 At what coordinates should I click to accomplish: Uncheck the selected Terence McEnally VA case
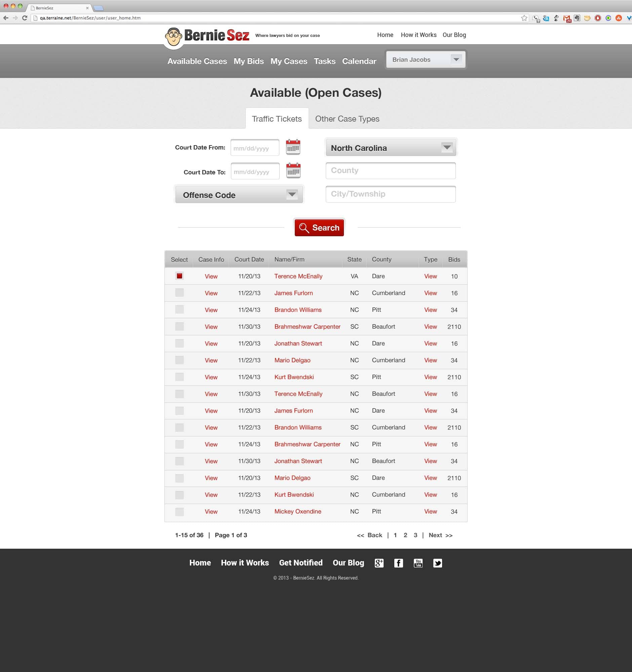[x=179, y=276]
